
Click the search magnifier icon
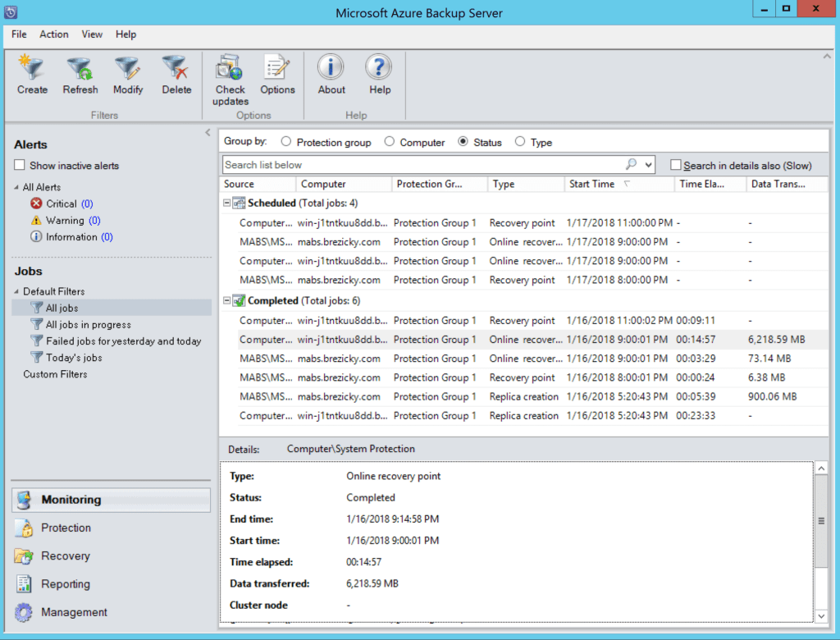click(631, 165)
